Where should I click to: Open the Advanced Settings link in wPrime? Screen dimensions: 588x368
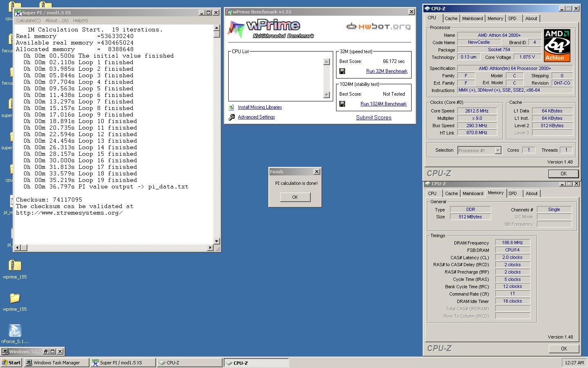click(x=256, y=117)
